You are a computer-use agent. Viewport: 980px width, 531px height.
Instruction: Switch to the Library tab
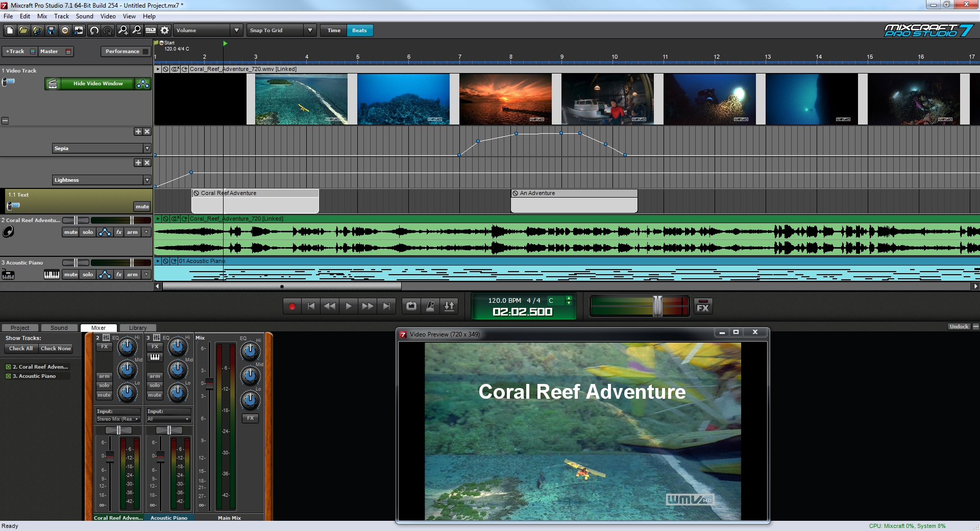[138, 328]
